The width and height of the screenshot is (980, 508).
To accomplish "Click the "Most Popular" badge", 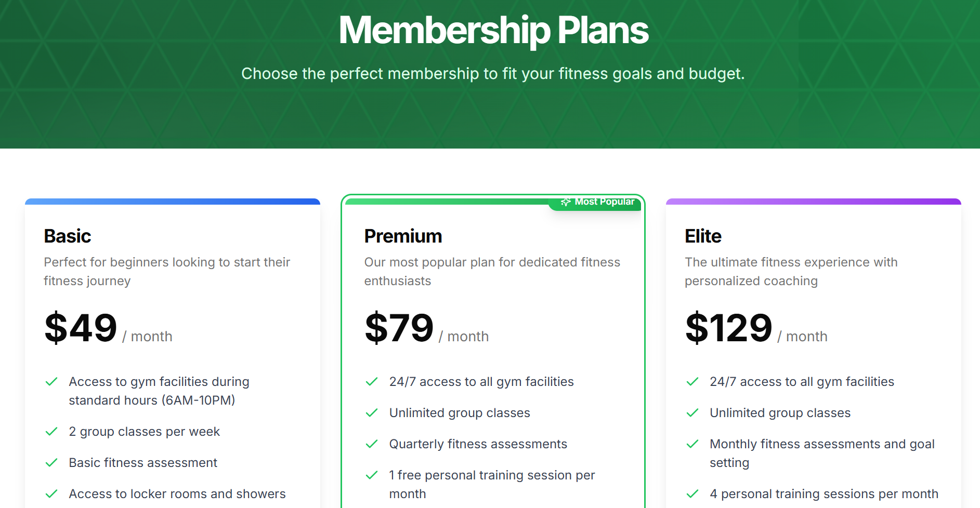I will (x=596, y=202).
